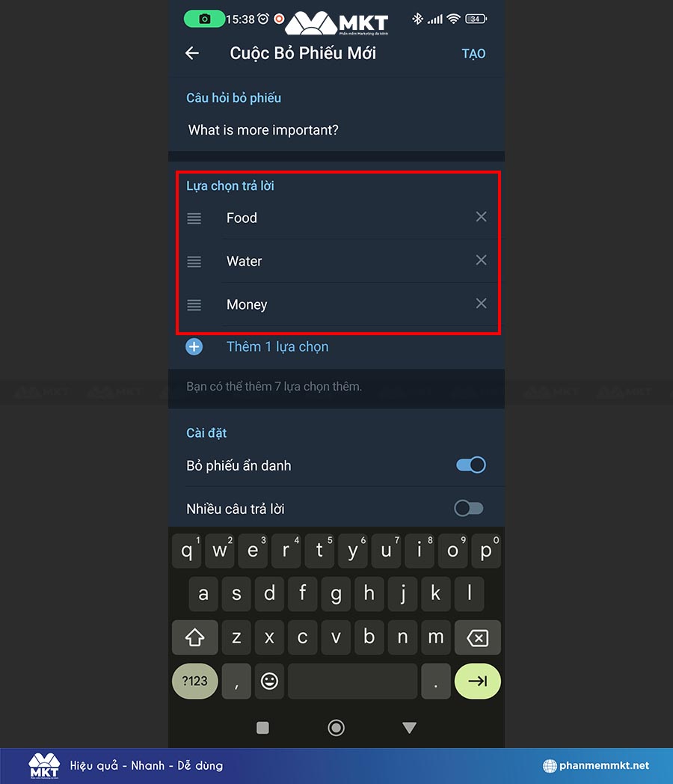
Task: Remove the Food option
Action: (481, 216)
